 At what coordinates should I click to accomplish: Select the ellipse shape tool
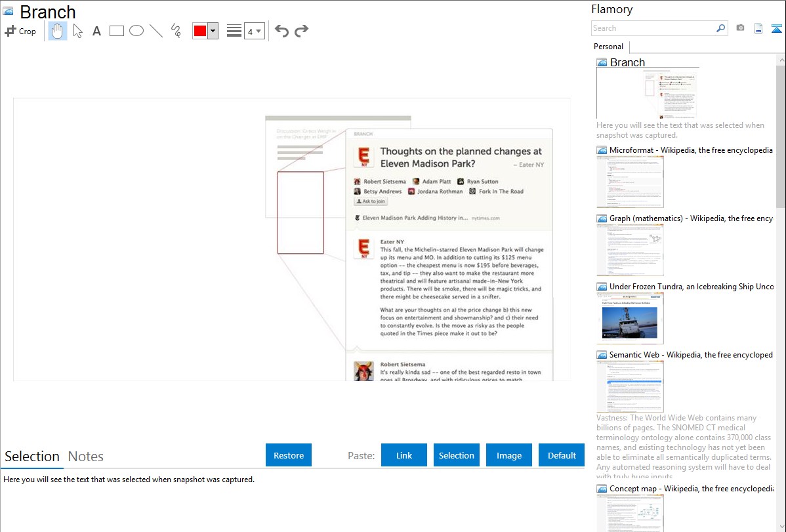click(x=136, y=31)
